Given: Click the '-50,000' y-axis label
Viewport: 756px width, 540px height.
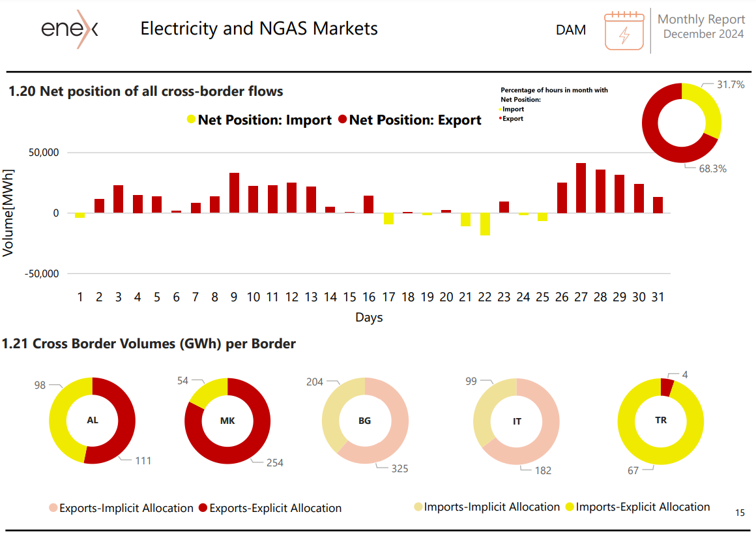Looking at the screenshot, I should click(42, 274).
